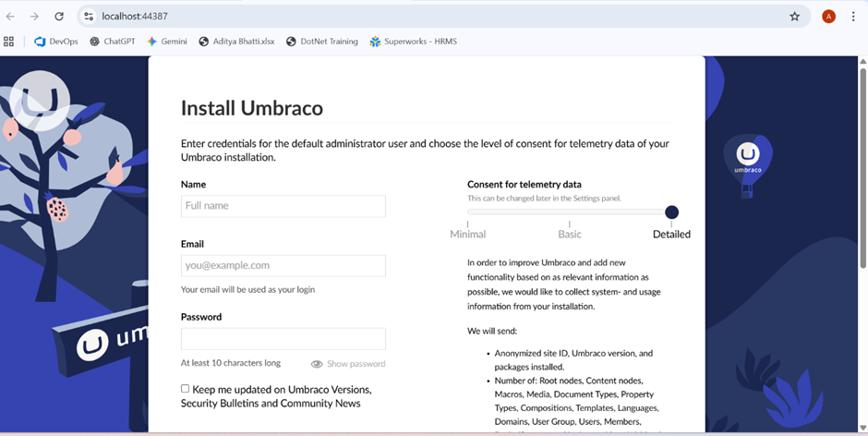Click the Full name input field

pos(283,206)
